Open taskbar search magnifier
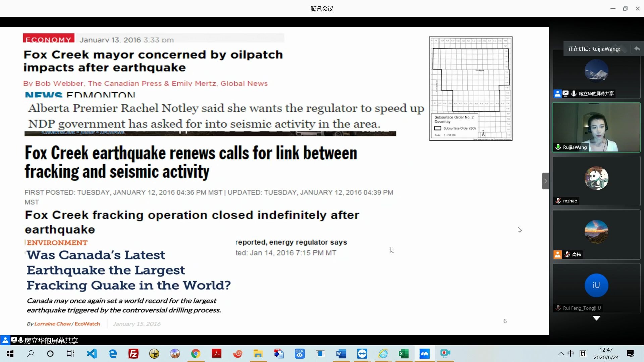Image resolution: width=644 pixels, height=362 pixels. pos(30,354)
